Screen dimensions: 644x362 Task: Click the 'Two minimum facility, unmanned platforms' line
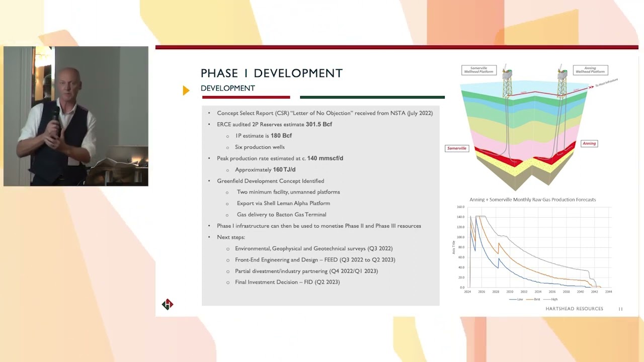click(x=288, y=192)
